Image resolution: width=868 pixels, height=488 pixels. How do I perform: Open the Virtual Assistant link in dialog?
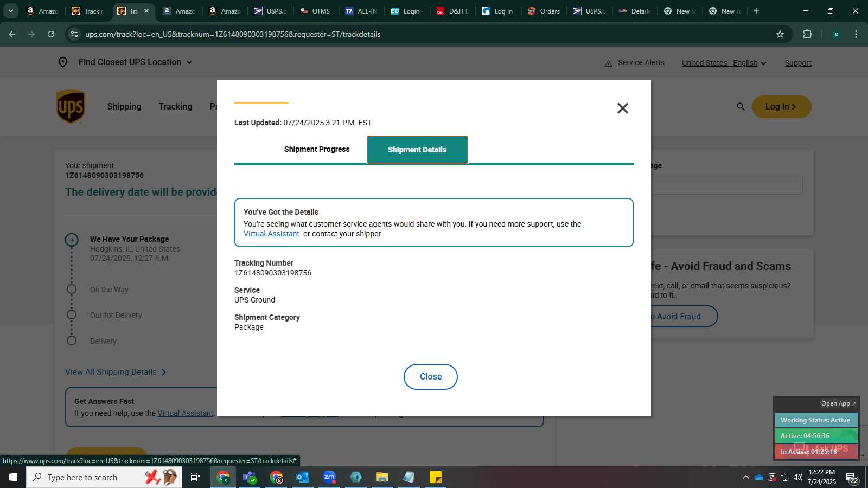(x=271, y=234)
